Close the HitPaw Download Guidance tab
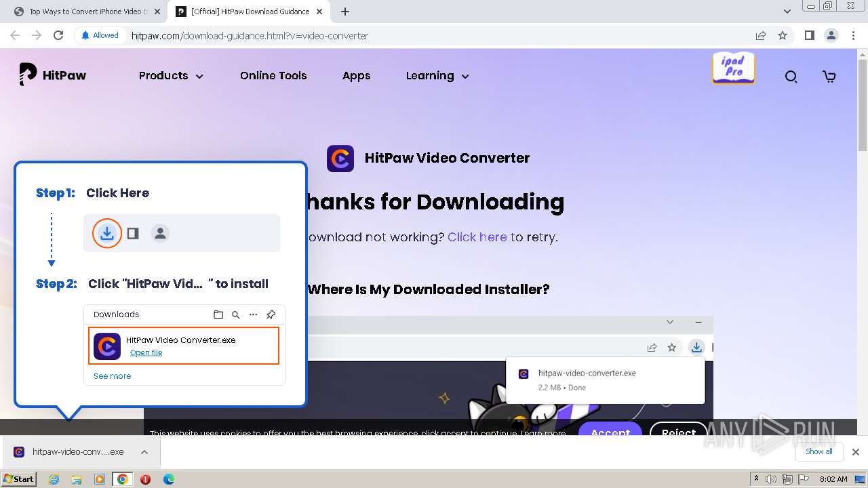Screen dimensions: 868x488 [x=319, y=12]
